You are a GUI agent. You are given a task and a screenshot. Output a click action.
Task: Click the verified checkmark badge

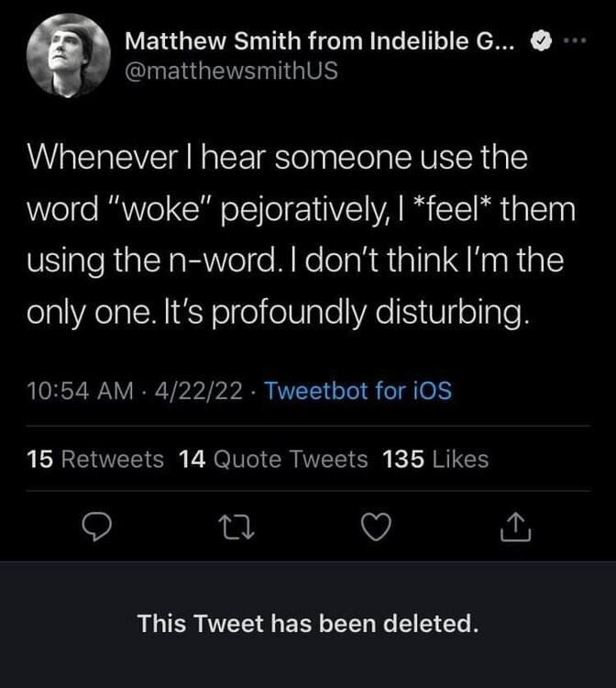coord(542,42)
